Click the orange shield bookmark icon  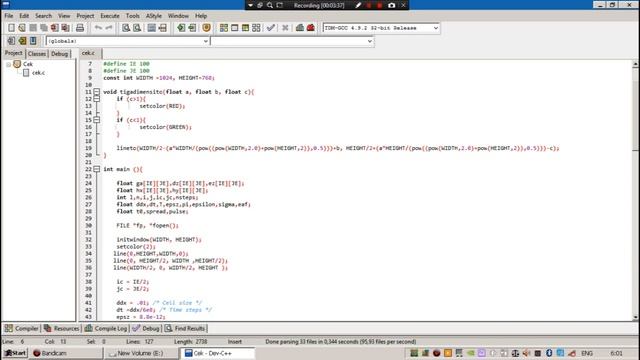click(207, 28)
